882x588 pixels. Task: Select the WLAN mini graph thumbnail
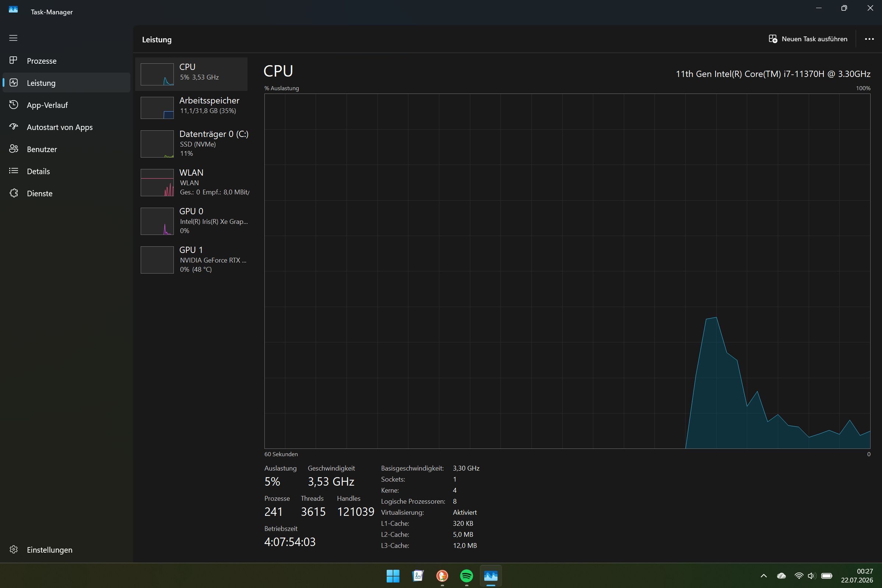(157, 183)
